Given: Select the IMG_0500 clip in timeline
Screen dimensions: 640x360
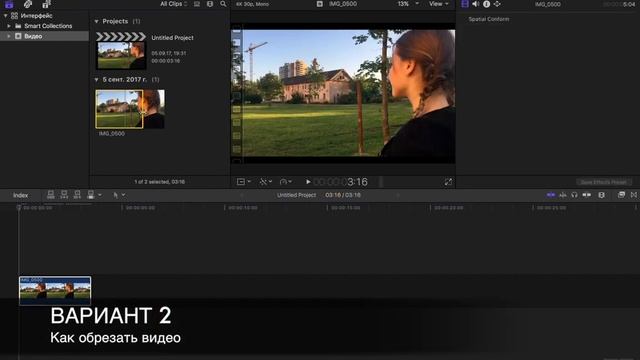Looking at the screenshot, I should [x=55, y=291].
